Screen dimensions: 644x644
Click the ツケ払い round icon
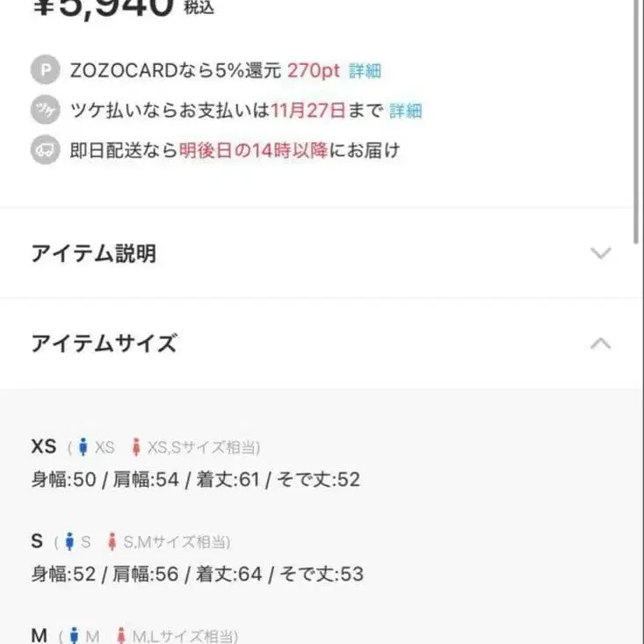pyautogui.click(x=45, y=110)
